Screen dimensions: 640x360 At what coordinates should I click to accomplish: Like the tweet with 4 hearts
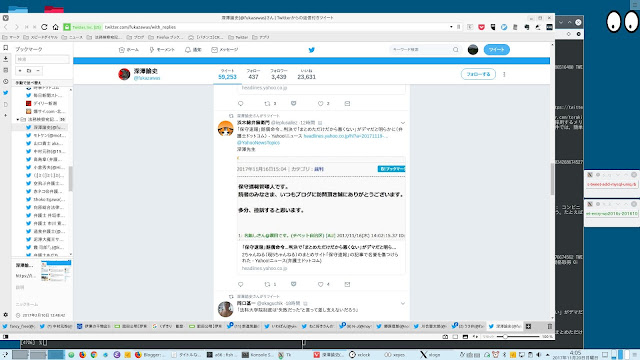coord(320,284)
